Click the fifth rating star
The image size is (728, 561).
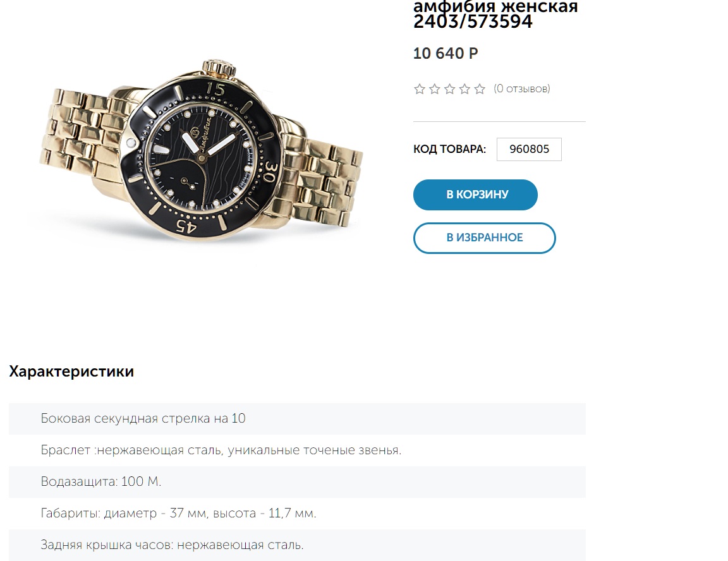(x=480, y=89)
